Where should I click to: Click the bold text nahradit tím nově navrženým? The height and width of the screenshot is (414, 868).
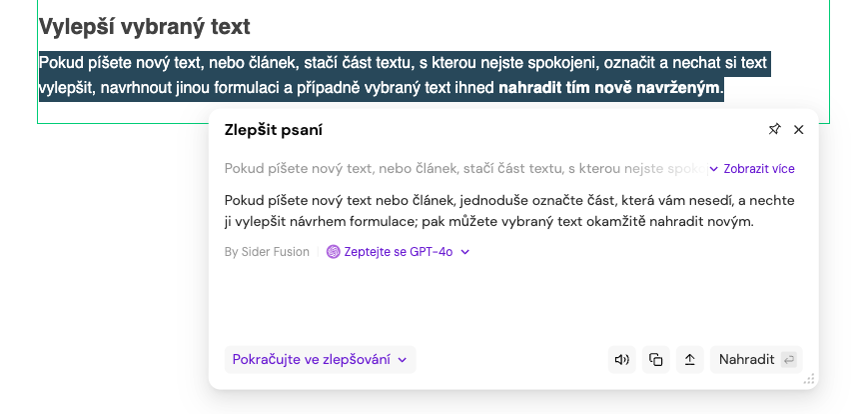click(x=609, y=88)
